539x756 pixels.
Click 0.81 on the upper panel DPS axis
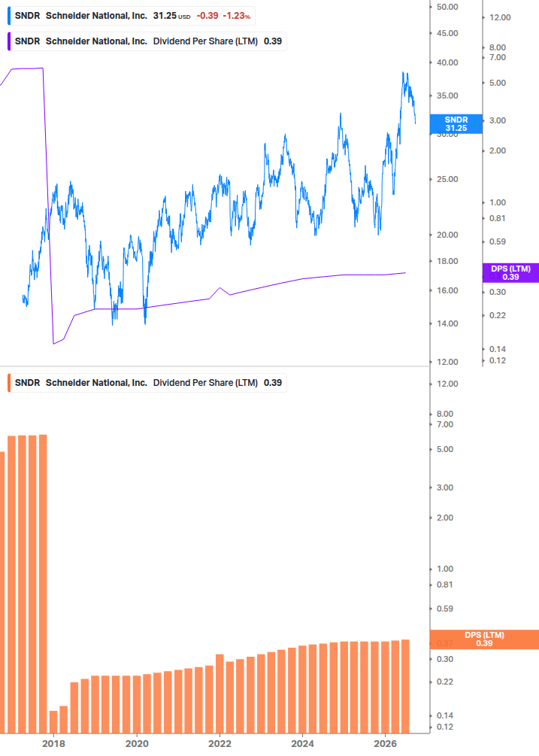[498, 218]
